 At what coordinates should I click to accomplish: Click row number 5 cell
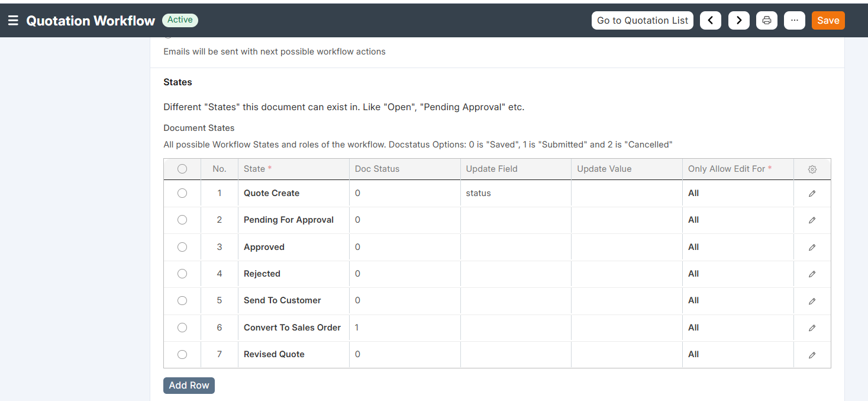pyautogui.click(x=220, y=300)
